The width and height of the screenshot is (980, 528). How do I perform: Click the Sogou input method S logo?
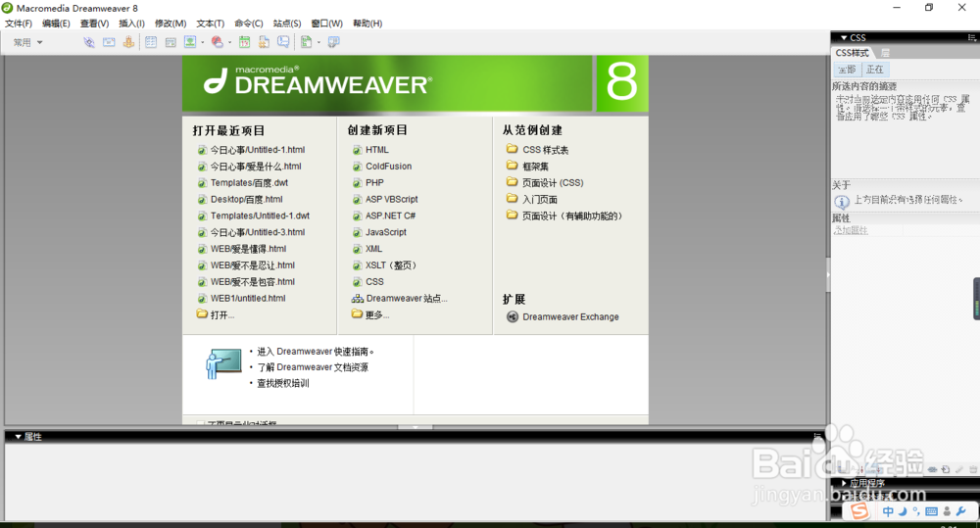[859, 511]
